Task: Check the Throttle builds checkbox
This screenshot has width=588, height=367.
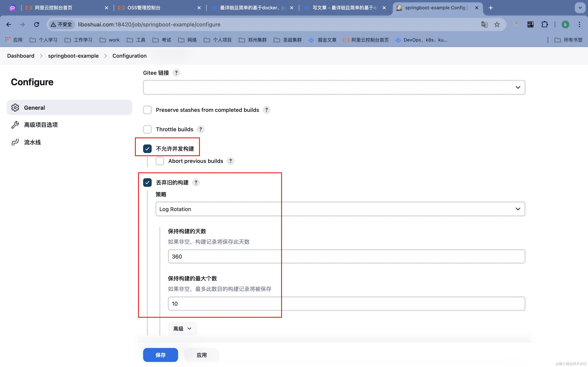Action: pos(147,129)
